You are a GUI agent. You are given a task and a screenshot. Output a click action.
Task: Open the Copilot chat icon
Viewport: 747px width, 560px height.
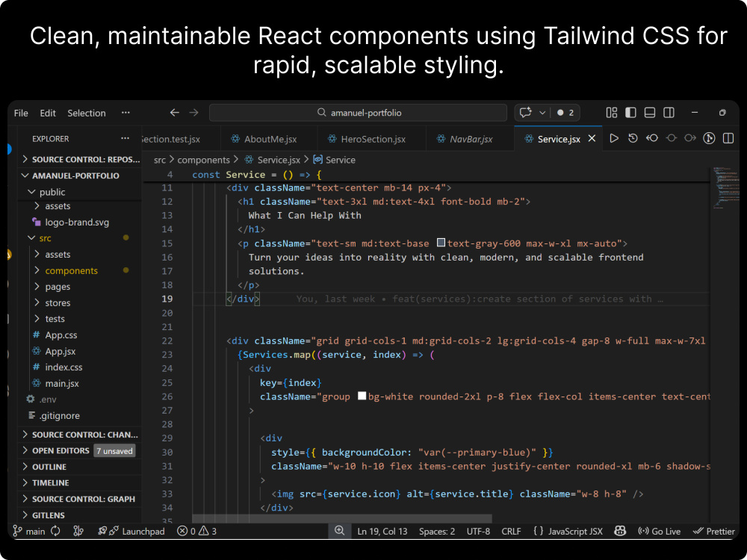pos(525,113)
